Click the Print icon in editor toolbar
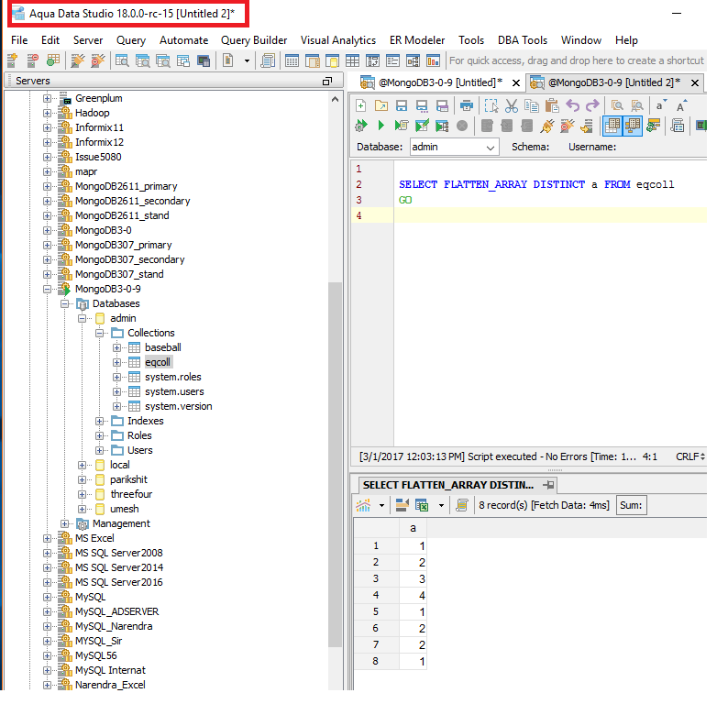 tap(466, 105)
